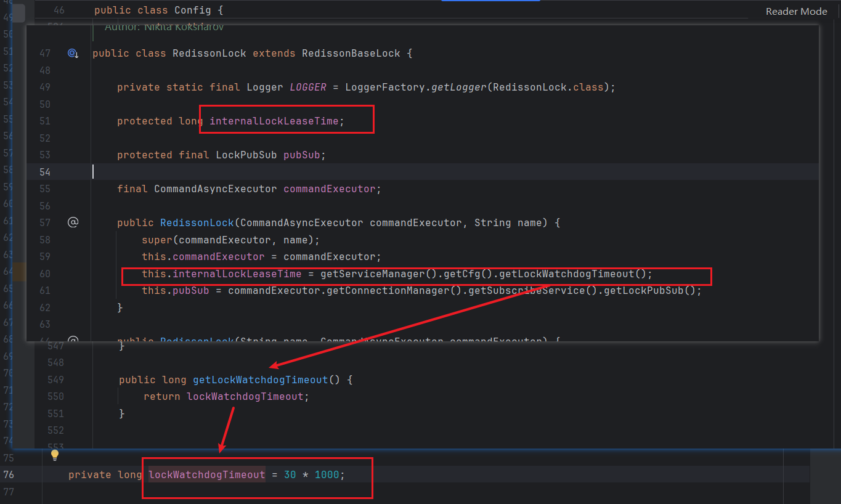Click the getServiceManager call

[373, 274]
